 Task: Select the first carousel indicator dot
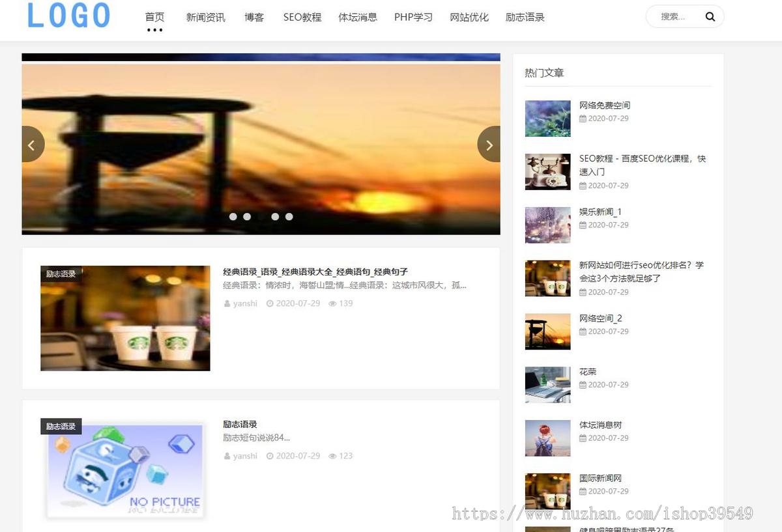pos(233,217)
